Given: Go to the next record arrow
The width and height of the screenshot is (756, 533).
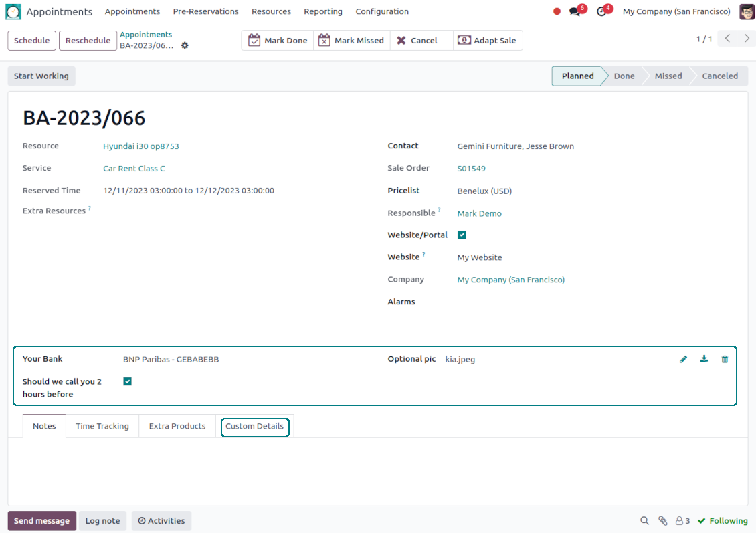Looking at the screenshot, I should point(747,39).
